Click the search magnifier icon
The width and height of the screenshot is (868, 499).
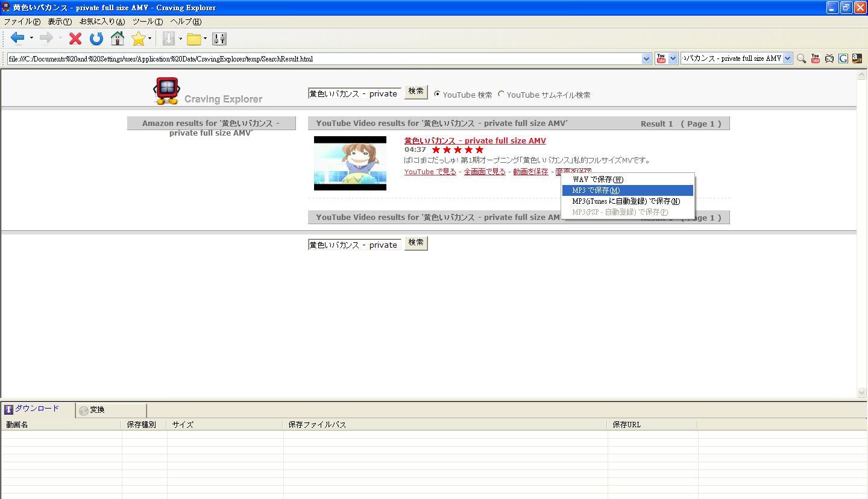pyautogui.click(x=801, y=58)
